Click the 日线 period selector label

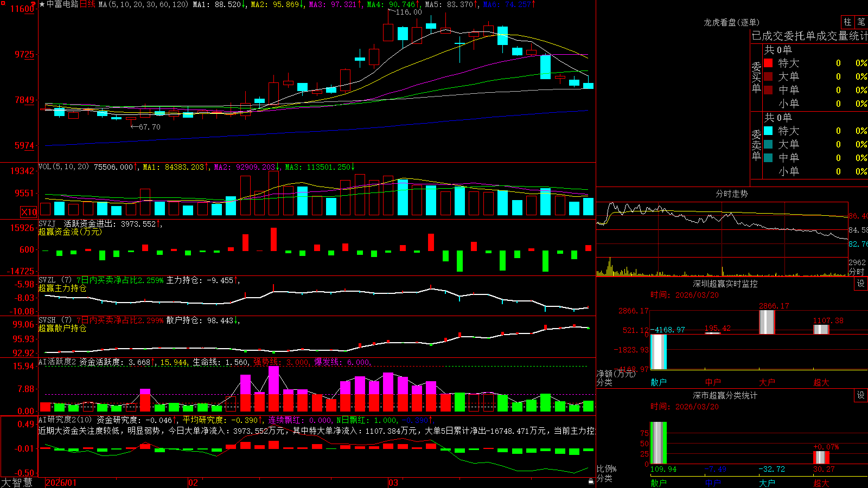point(87,4)
